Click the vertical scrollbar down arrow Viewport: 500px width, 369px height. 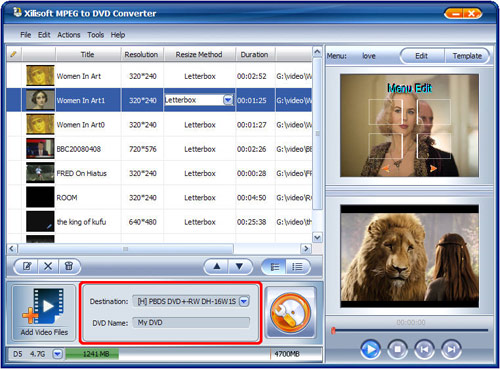(x=317, y=237)
